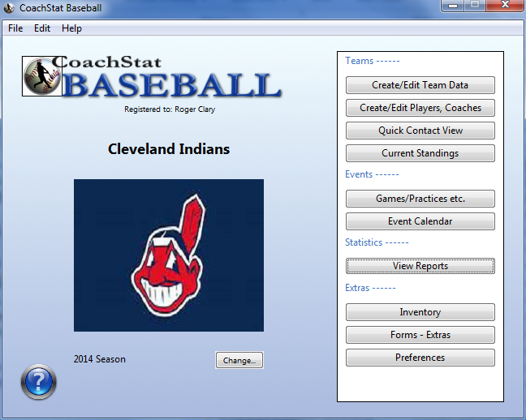Open the File menu
Image resolution: width=526 pixels, height=420 pixels.
tap(15, 28)
